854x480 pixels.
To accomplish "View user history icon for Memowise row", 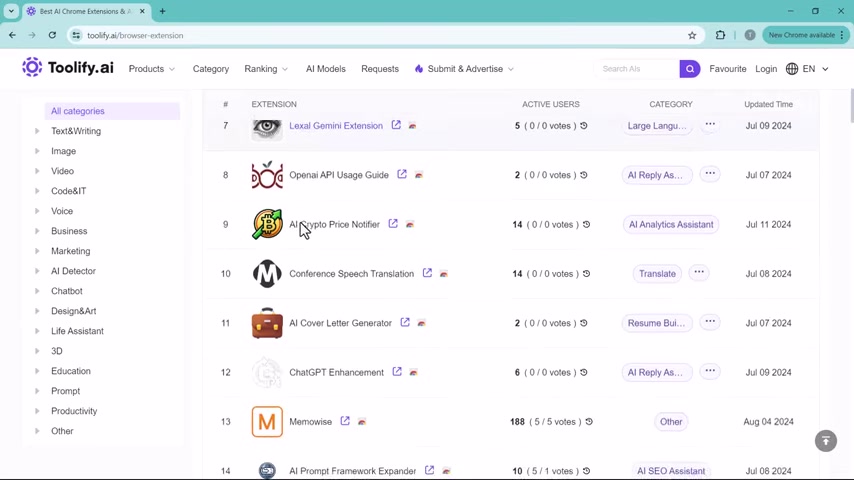I will (589, 422).
